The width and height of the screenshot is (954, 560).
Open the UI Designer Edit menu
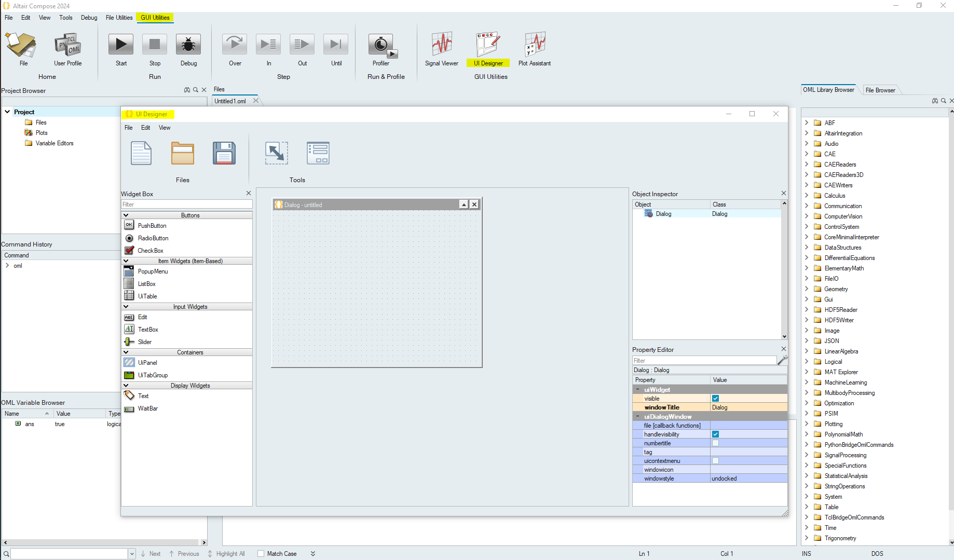146,128
